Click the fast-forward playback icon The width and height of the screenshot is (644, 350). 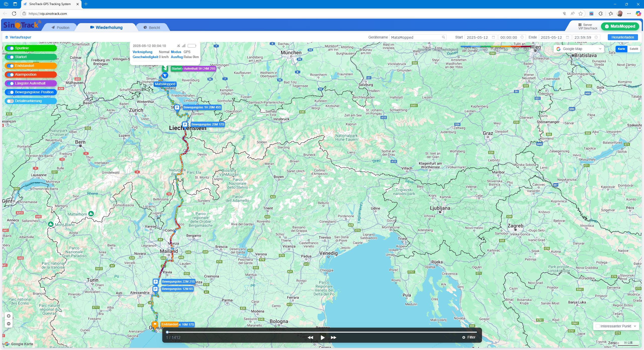click(x=334, y=337)
